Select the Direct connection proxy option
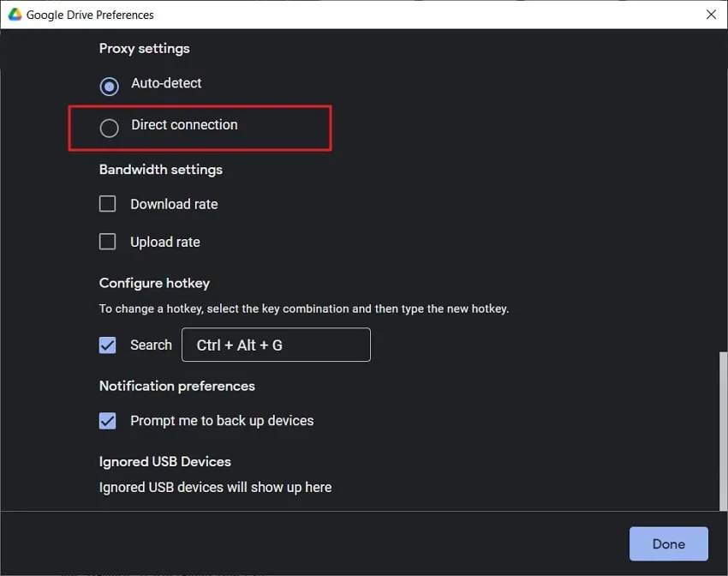The image size is (728, 576). [x=109, y=127]
